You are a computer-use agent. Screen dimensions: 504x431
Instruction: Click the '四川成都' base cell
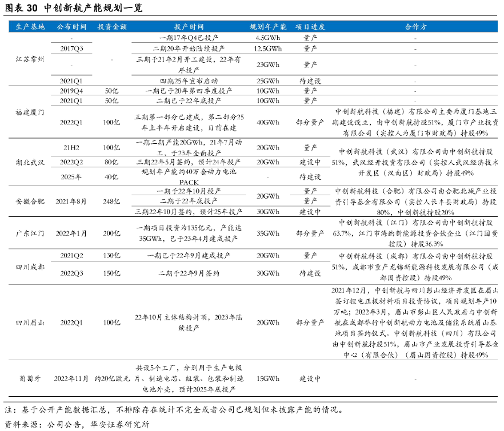(x=30, y=267)
